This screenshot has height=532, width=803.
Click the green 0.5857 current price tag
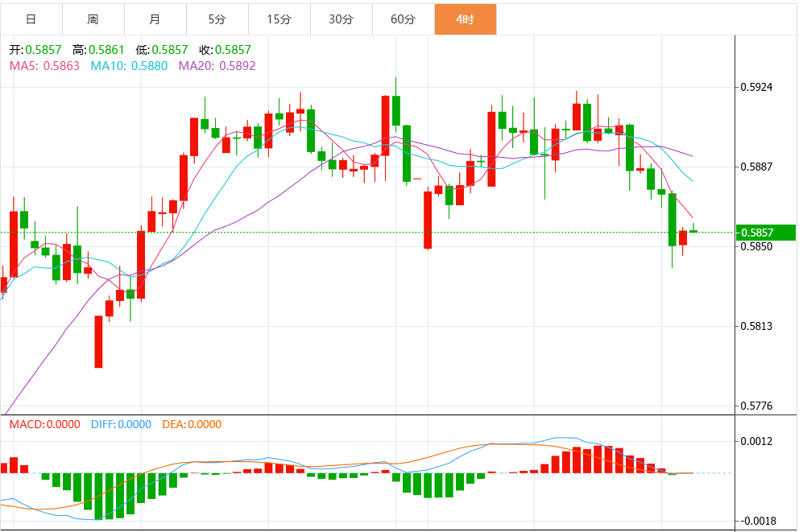766,233
